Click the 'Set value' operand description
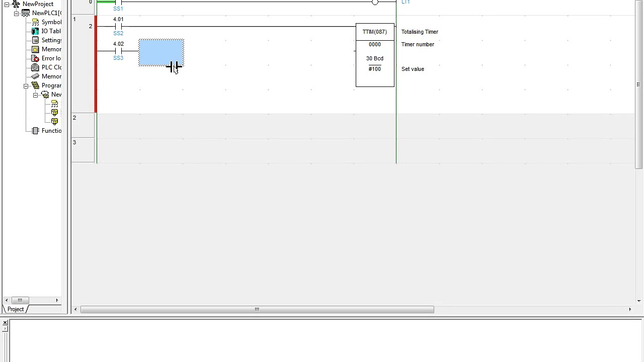644x362 pixels. [x=413, y=69]
